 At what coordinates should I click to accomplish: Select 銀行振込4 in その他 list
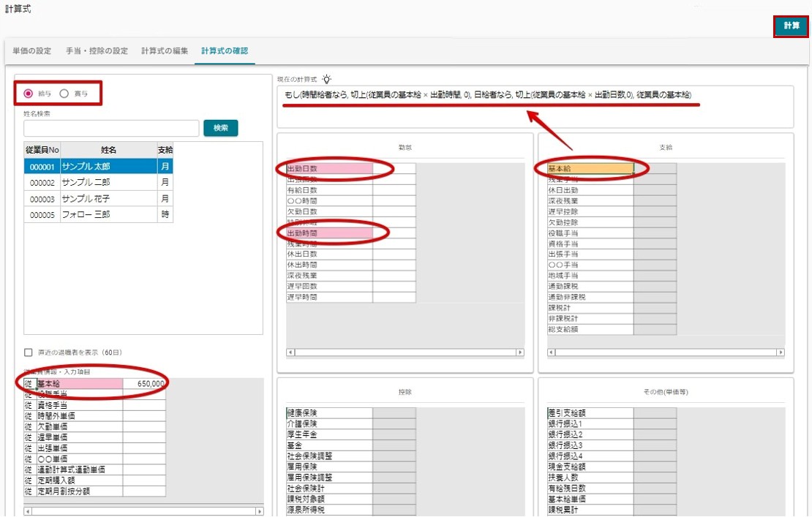pos(590,456)
